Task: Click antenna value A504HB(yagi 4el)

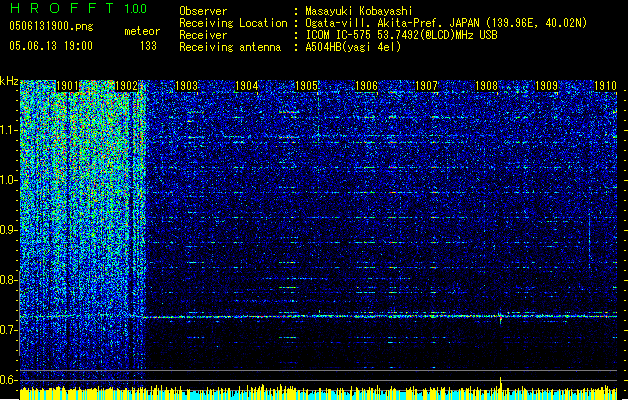Action: 353,47
